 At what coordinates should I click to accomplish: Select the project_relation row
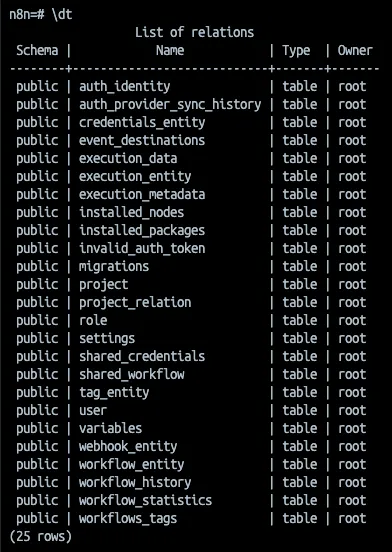(x=191, y=302)
